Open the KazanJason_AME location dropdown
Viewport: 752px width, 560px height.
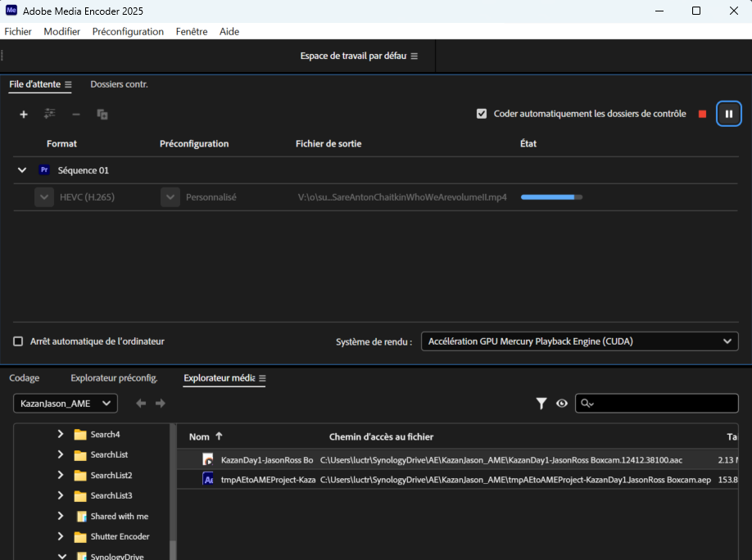[66, 404]
